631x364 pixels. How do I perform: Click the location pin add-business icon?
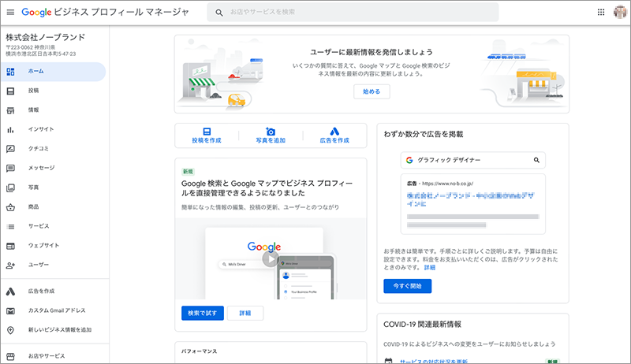tap(10, 330)
